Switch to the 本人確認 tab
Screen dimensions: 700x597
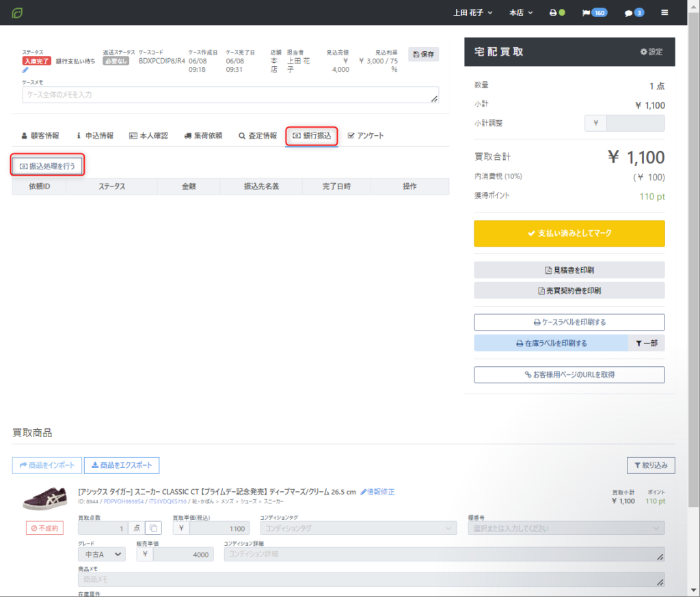148,136
